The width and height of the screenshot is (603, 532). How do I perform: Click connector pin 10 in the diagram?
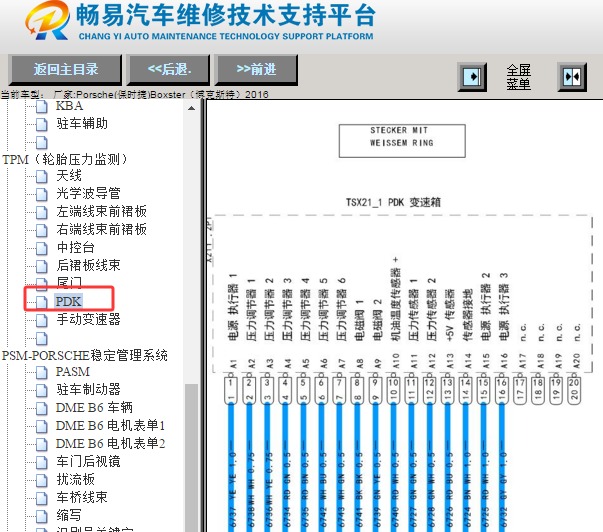(393, 390)
